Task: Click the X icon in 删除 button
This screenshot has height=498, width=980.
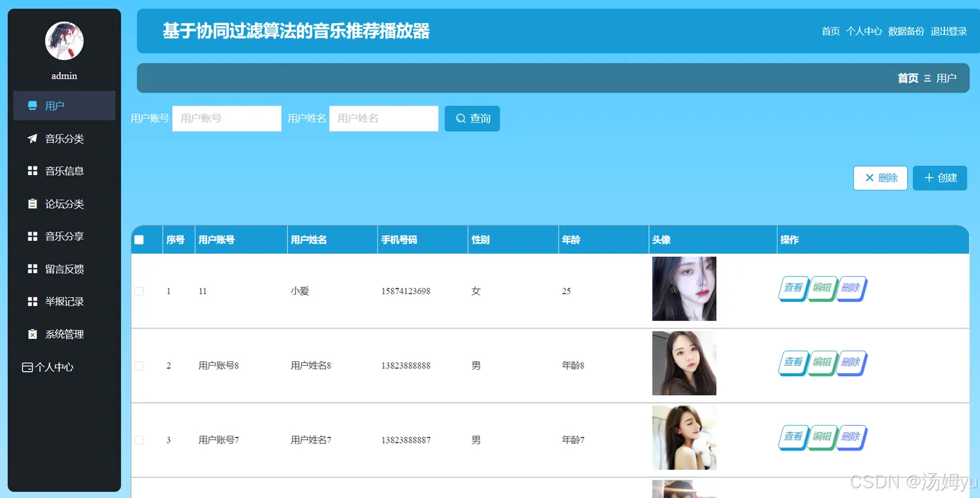Action: pos(869,178)
